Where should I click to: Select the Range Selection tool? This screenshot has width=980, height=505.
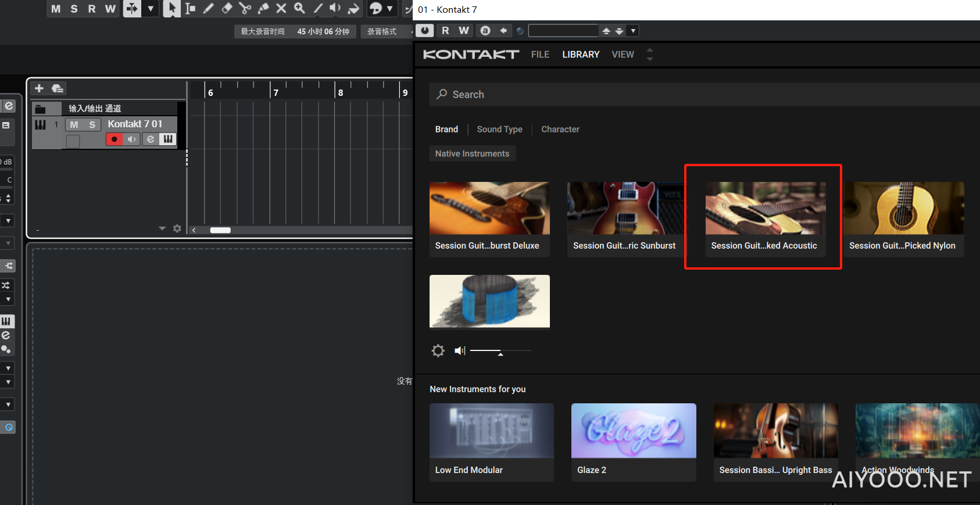pos(190,9)
